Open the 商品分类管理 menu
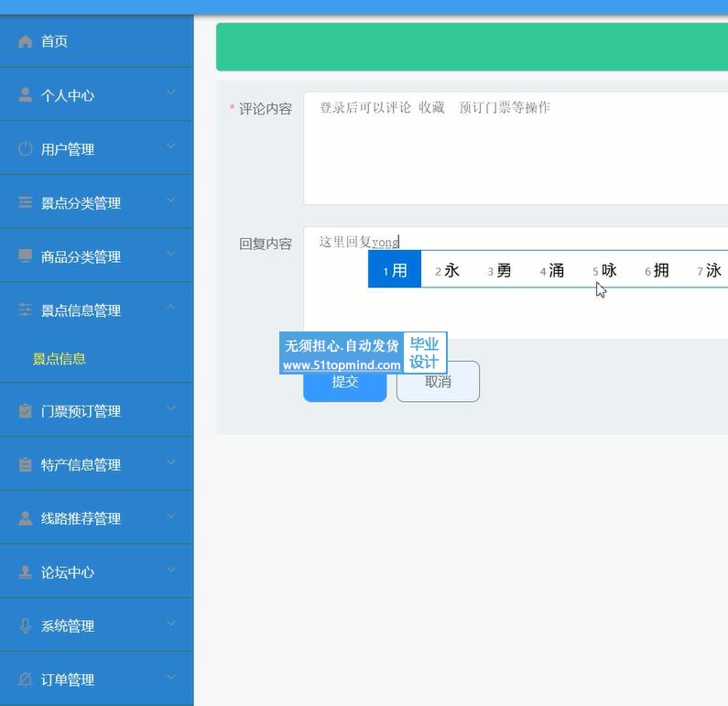Image resolution: width=728 pixels, height=706 pixels. click(96, 256)
